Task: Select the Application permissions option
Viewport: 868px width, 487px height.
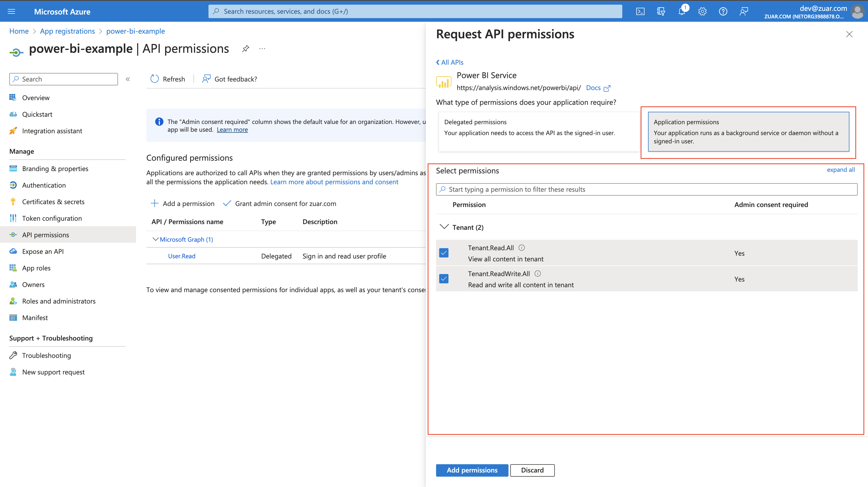Action: 749,132
